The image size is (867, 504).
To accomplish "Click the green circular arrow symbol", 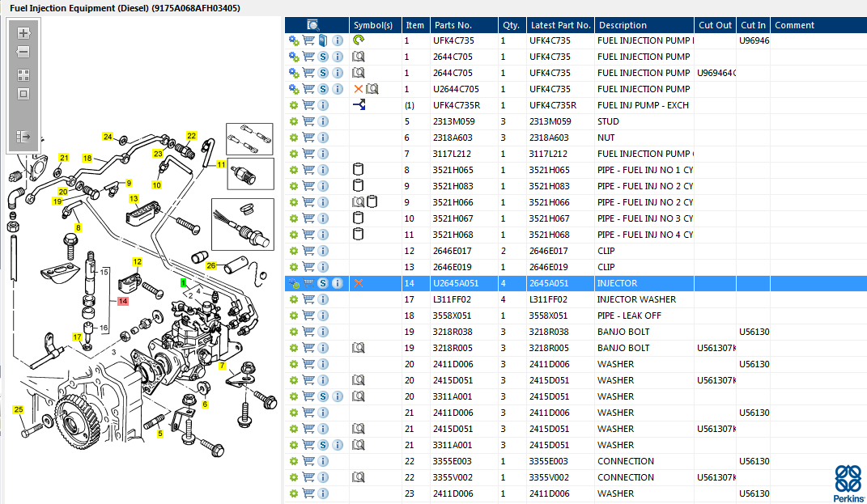I will coord(359,40).
